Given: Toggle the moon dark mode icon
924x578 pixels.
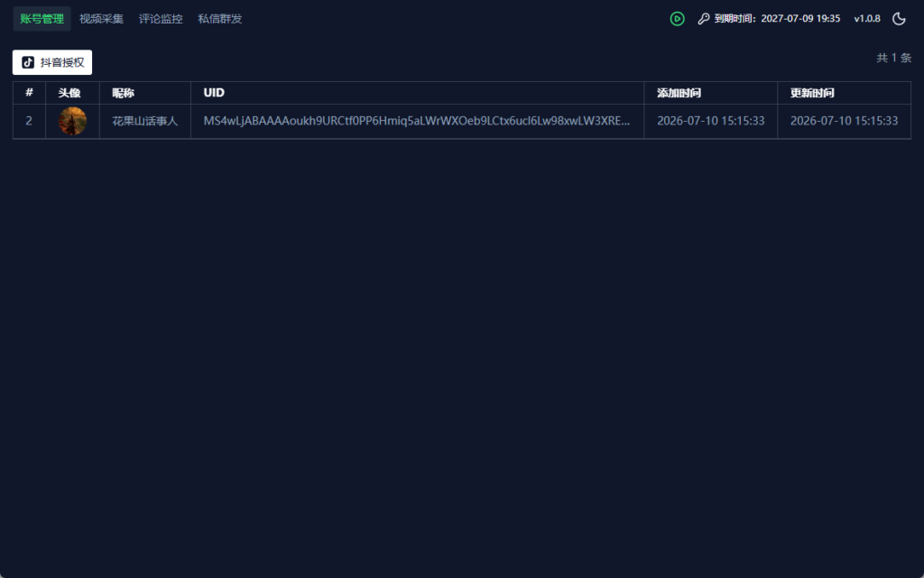Looking at the screenshot, I should click(899, 19).
